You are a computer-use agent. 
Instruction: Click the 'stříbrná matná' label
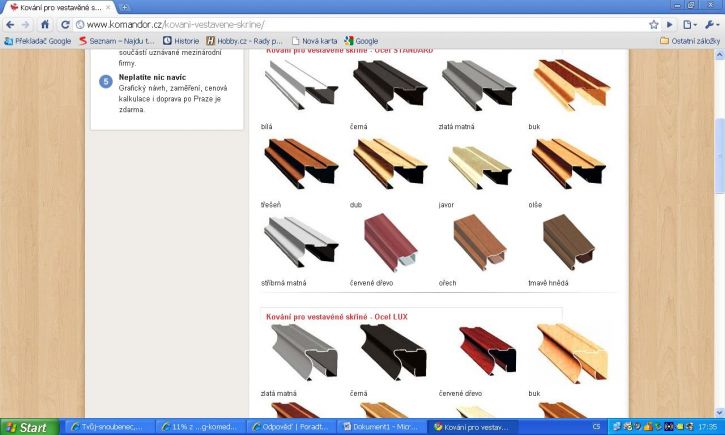click(x=283, y=283)
